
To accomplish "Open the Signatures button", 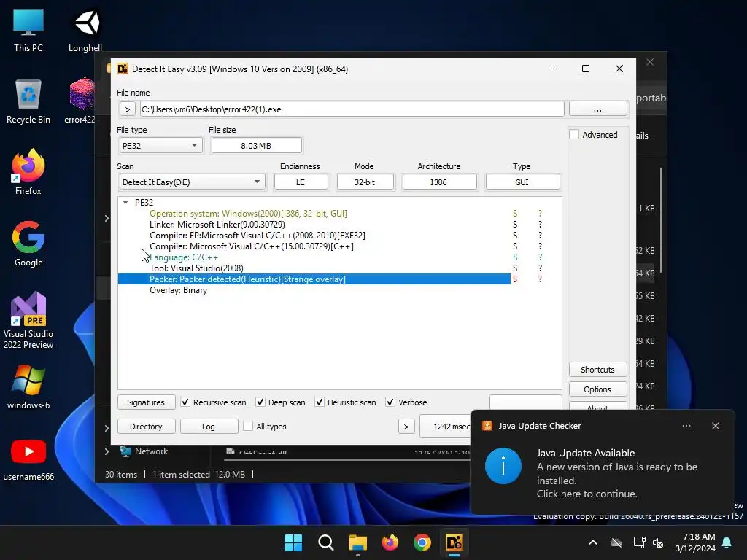I will (x=146, y=402).
